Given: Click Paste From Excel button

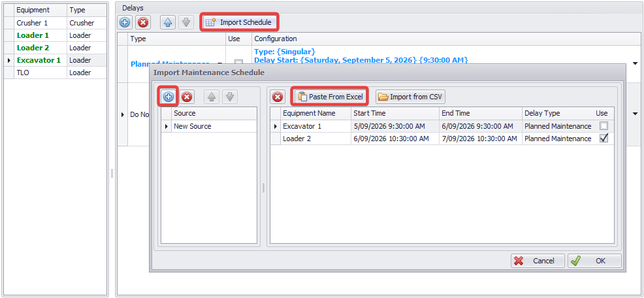Looking at the screenshot, I should coord(330,97).
